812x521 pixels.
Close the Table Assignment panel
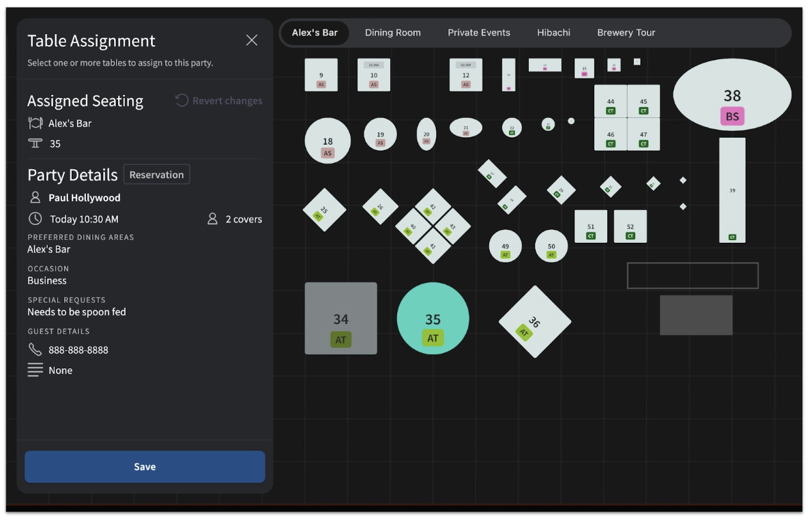(252, 40)
